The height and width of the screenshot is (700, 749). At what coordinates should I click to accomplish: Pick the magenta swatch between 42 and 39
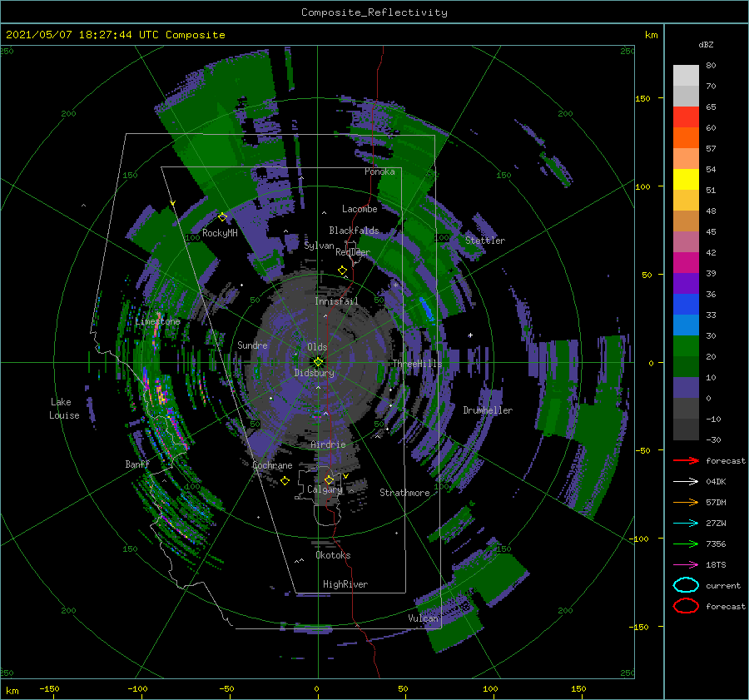point(686,263)
